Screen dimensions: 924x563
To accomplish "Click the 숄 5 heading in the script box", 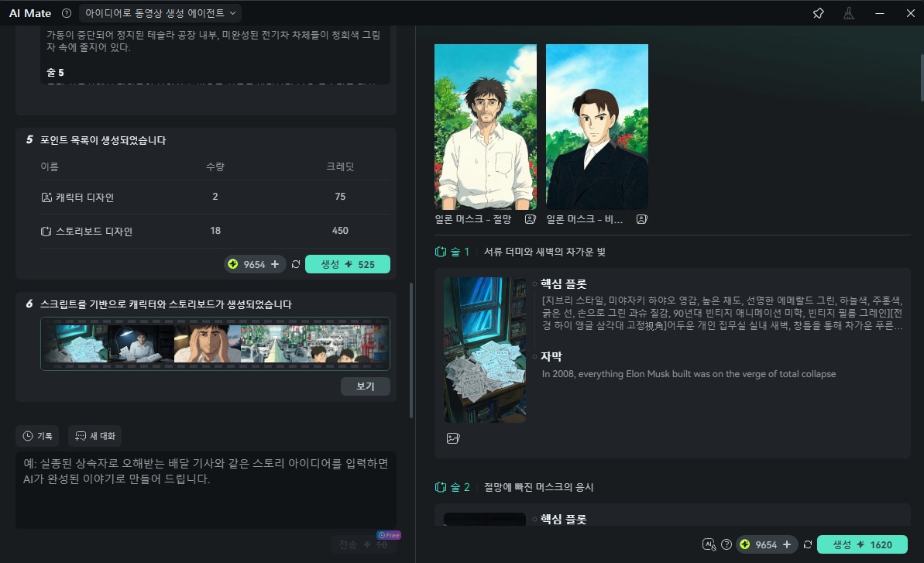I will pyautogui.click(x=56, y=73).
